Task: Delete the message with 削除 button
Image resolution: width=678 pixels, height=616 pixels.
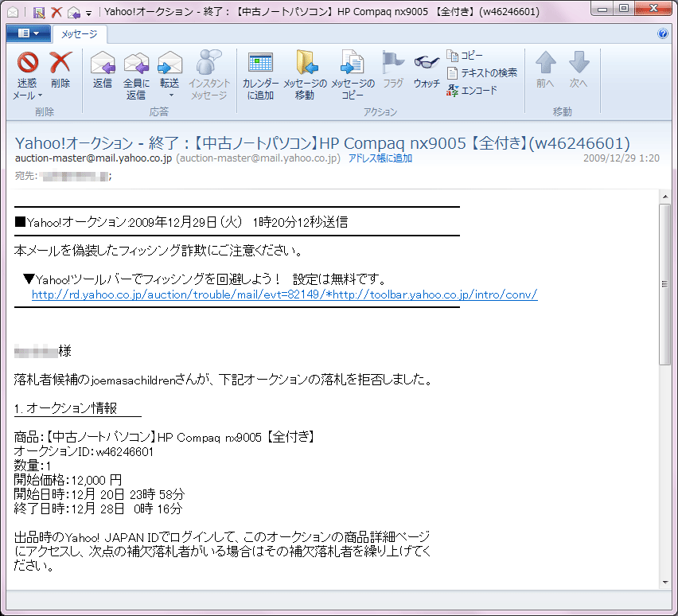Action: tap(60, 70)
